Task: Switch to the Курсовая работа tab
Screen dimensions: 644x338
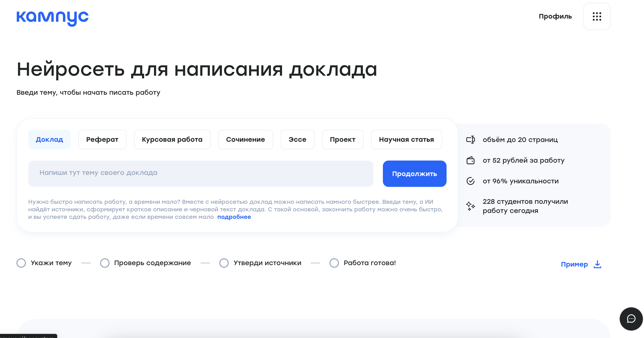Action: 172,139
